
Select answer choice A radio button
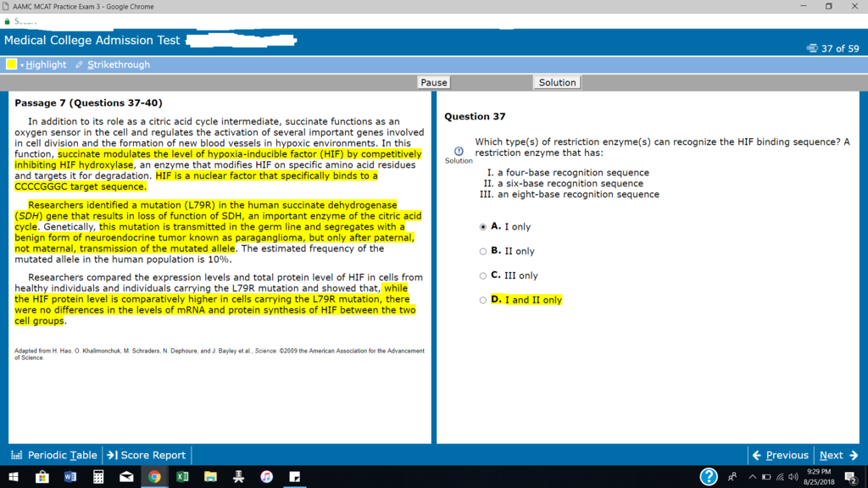point(481,227)
